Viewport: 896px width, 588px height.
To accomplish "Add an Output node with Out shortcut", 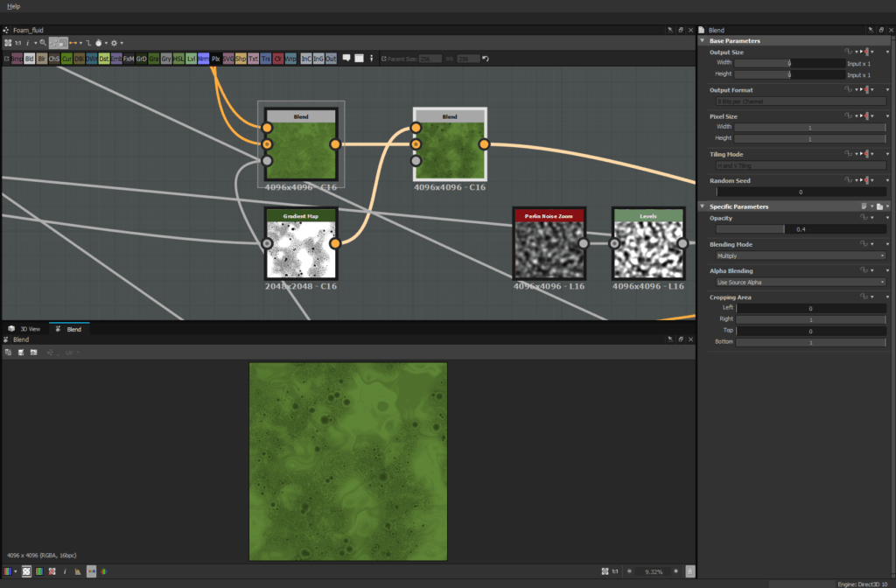I will [331, 59].
